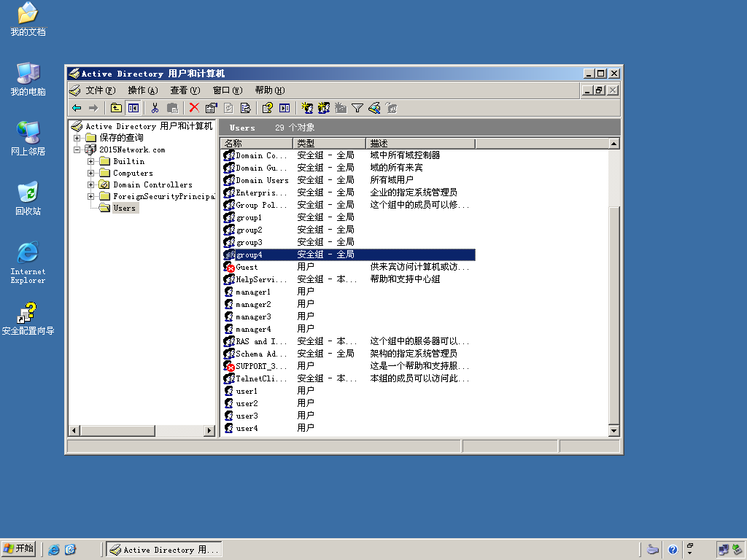Select the Domain Users group icon
Screen dimensions: 747x560
pyautogui.click(x=229, y=181)
